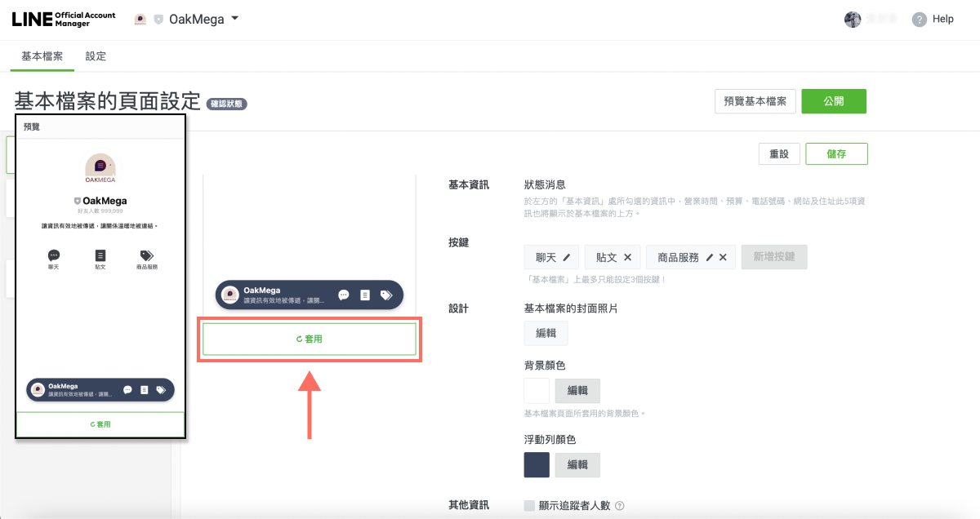The width and height of the screenshot is (980, 519).
Task: Click the shield badge icon beside the header OakMega name
Action: (x=158, y=20)
